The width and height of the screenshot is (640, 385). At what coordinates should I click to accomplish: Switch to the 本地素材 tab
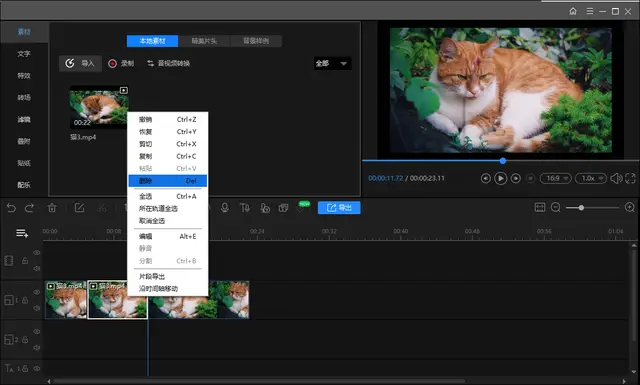click(x=152, y=41)
